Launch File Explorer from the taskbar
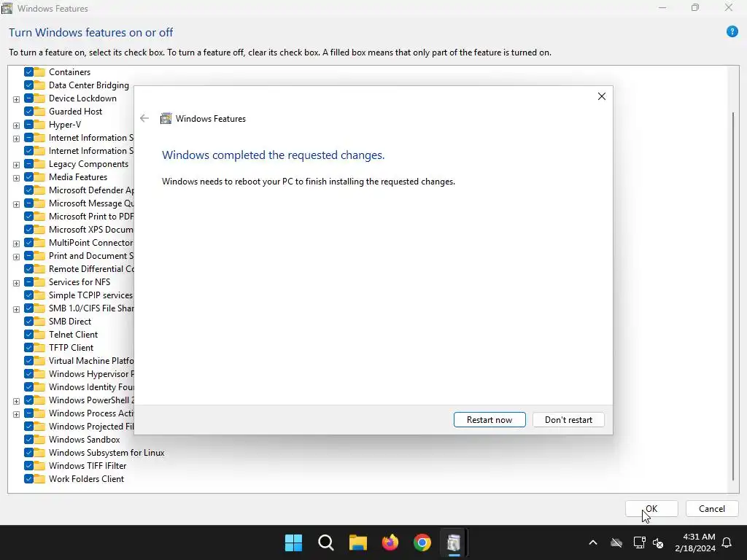This screenshot has height=560, width=747. (357, 542)
